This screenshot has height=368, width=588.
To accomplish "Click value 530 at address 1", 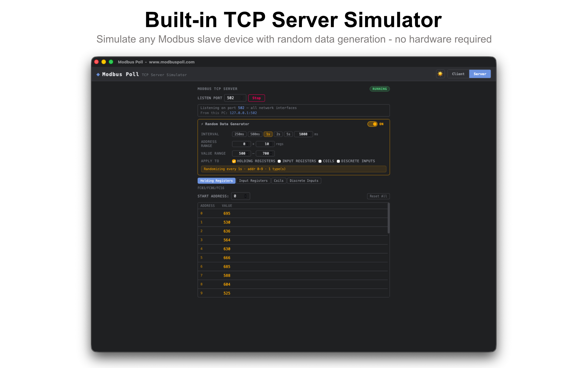I will pos(227,222).
